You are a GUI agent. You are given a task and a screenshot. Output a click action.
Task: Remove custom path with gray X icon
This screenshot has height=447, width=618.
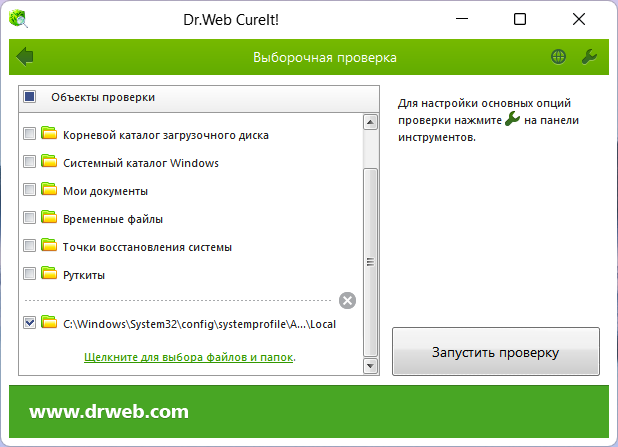(347, 300)
